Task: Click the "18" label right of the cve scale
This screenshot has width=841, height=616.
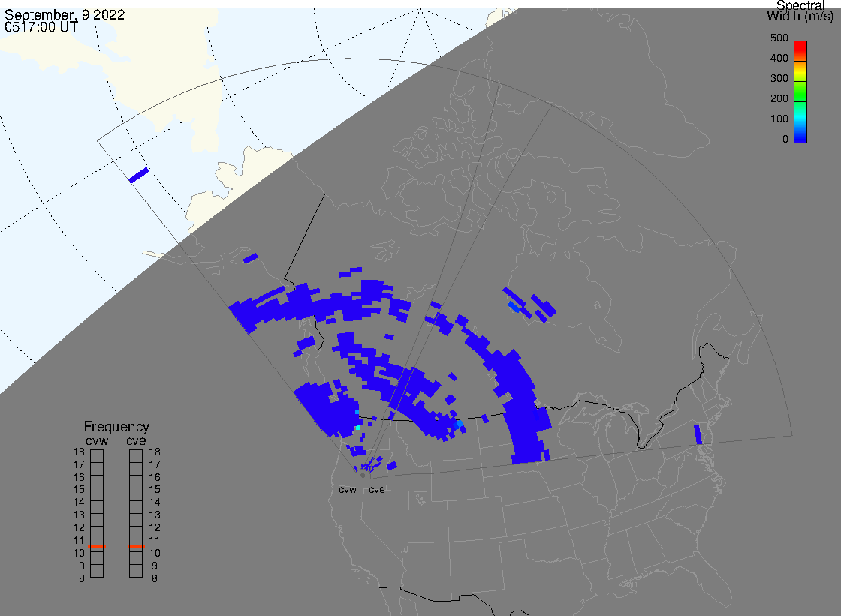Action: click(x=155, y=452)
